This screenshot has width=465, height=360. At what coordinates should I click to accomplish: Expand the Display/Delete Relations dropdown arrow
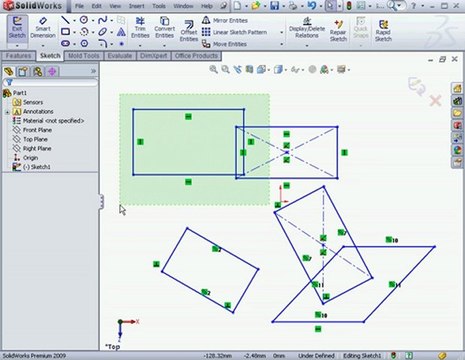click(x=307, y=45)
